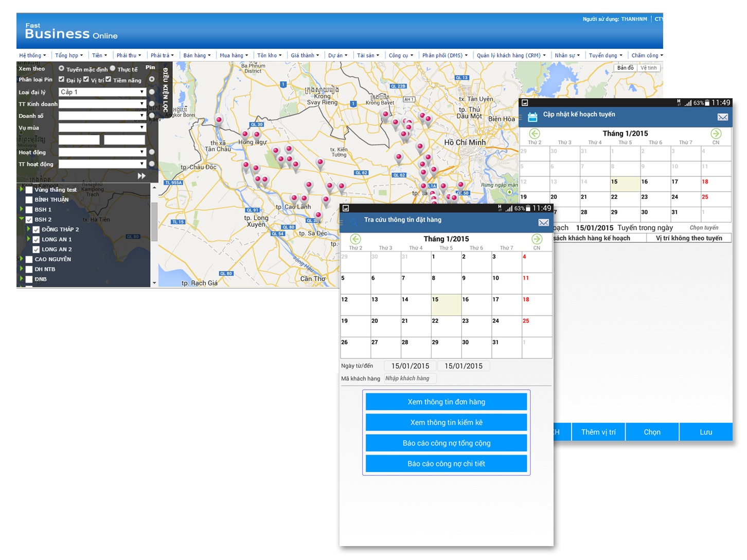The height and width of the screenshot is (560, 747).
Task: Click the search icon beside Tra cứu thông tin
Action: tap(354, 222)
